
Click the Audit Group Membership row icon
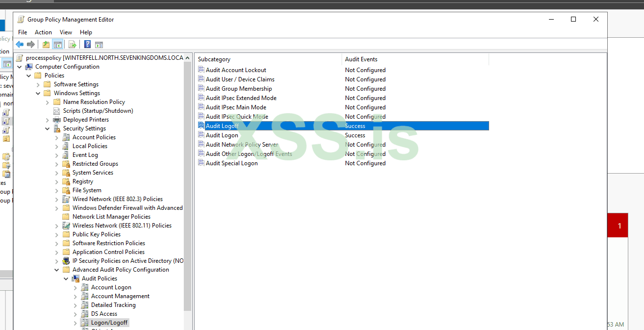tap(201, 88)
